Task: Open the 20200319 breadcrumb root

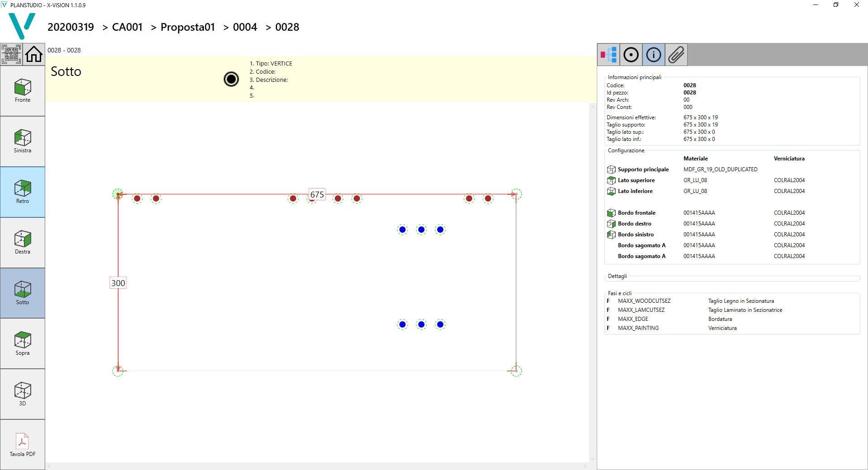Action: (x=71, y=27)
